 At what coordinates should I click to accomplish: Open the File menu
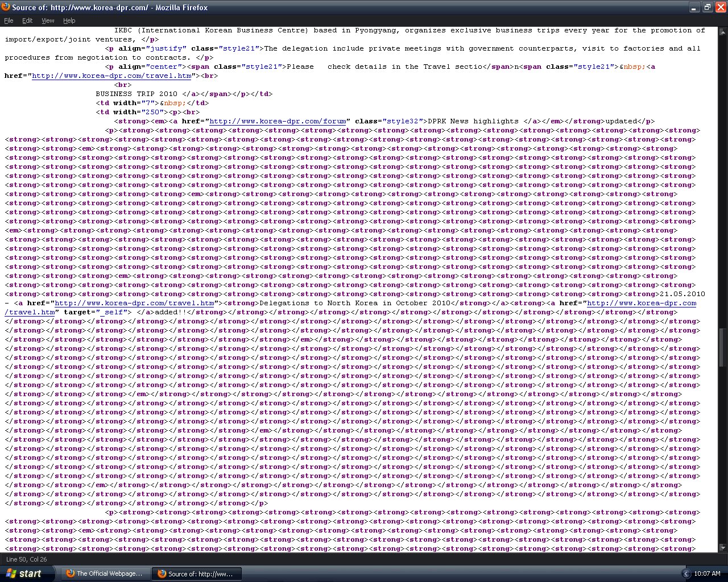point(9,20)
